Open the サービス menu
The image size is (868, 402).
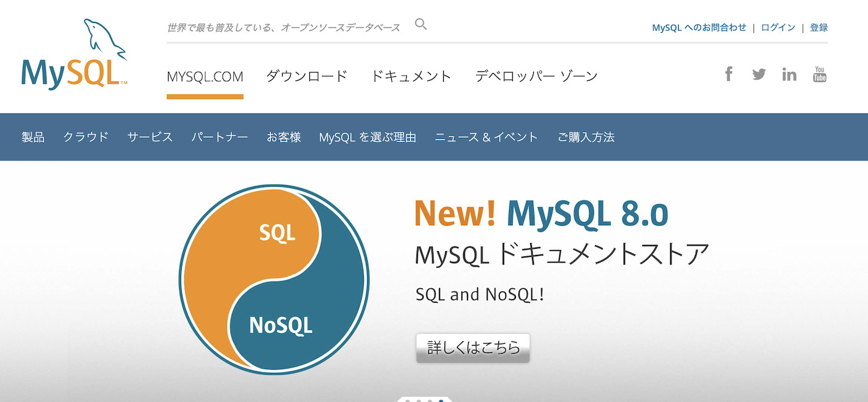(x=149, y=136)
